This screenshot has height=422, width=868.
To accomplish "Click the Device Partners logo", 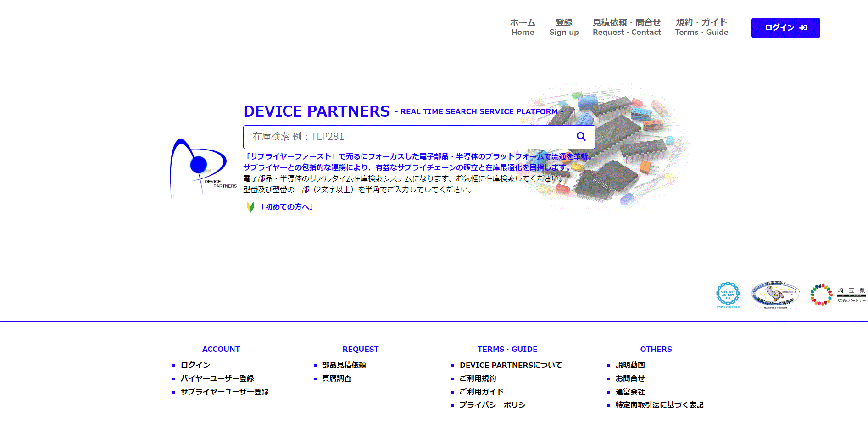I will [x=203, y=168].
